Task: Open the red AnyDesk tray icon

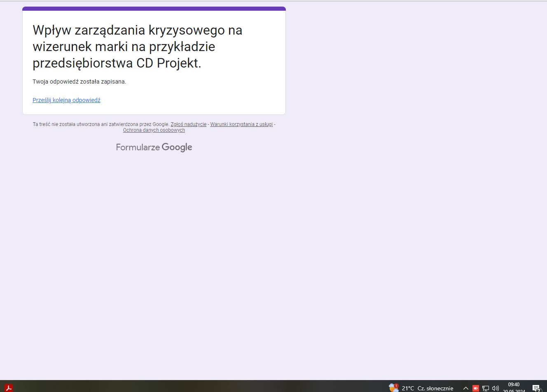Action: click(476, 388)
